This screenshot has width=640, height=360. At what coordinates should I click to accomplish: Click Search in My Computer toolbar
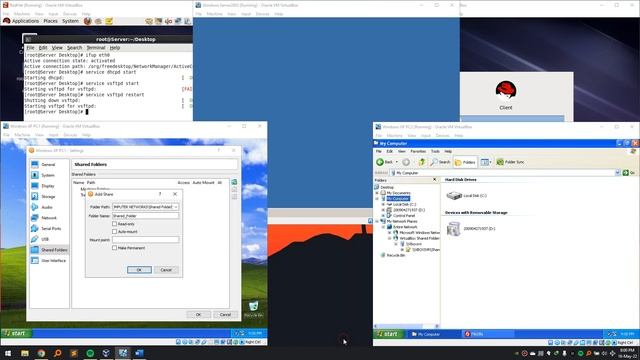point(440,162)
